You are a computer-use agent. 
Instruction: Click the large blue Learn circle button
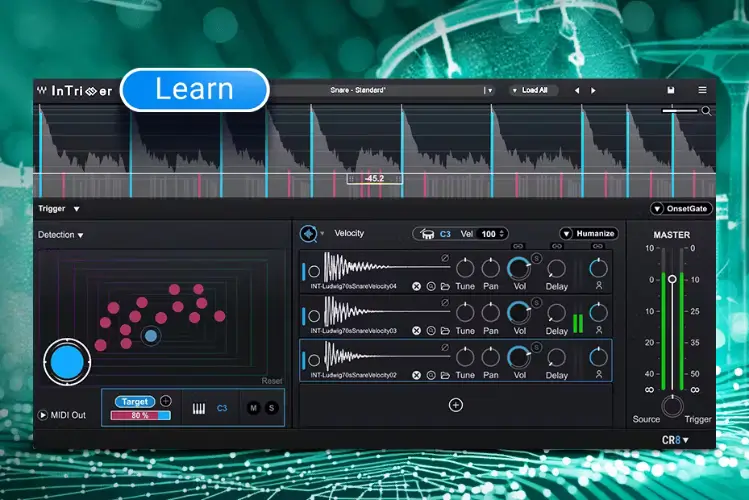[67, 362]
